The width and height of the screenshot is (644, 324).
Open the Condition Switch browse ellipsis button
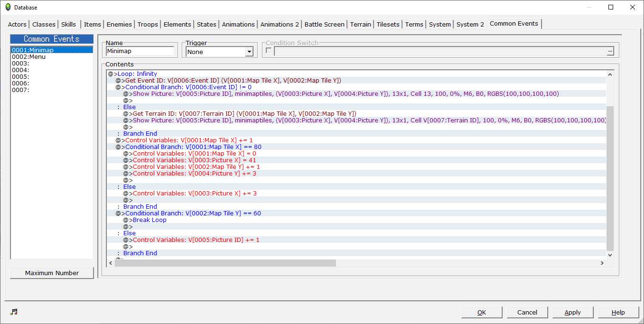[x=610, y=51]
